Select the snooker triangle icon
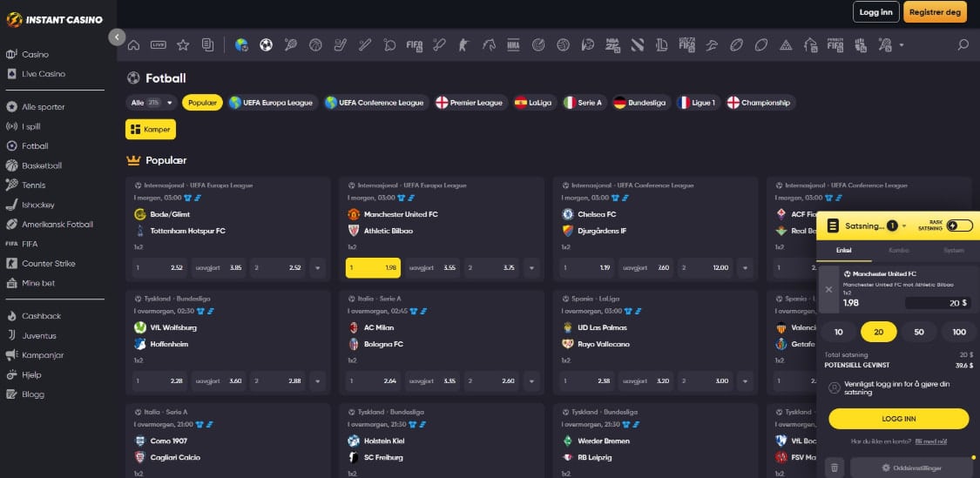This screenshot has height=478, width=980. [x=786, y=45]
